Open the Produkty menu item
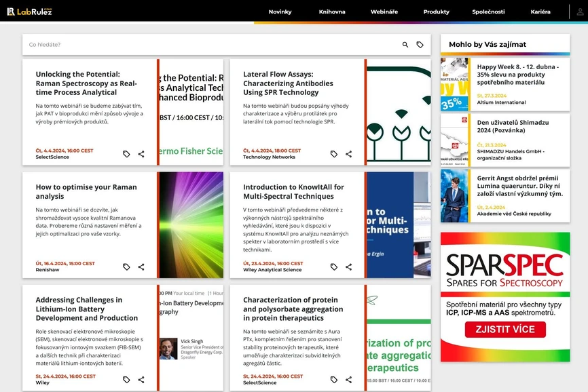 pos(436,12)
